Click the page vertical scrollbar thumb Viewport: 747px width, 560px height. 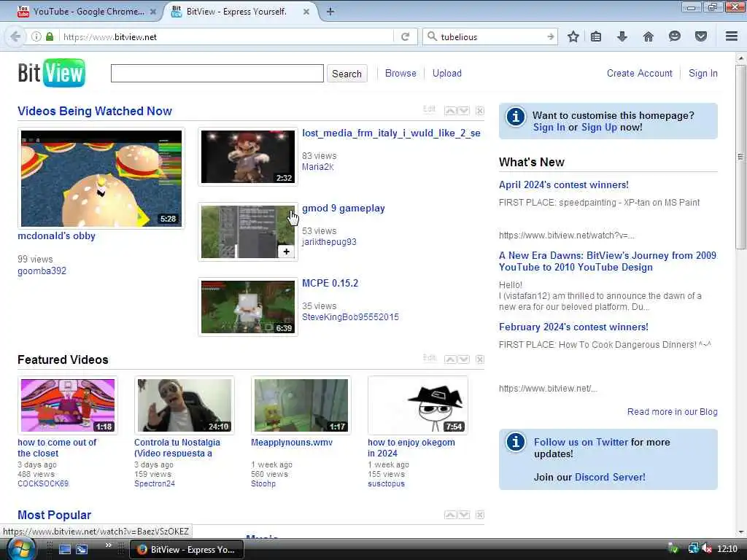pyautogui.click(x=740, y=157)
